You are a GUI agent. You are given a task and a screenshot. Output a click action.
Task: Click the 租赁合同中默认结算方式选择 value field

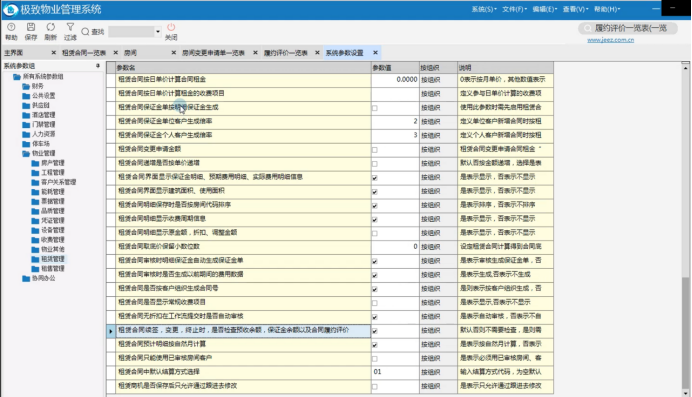[395, 372]
